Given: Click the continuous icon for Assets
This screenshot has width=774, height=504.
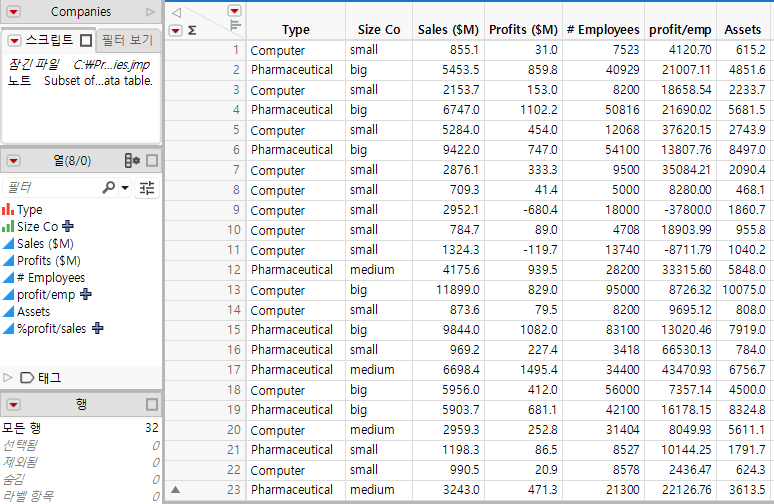Looking at the screenshot, I should pos(8,311).
